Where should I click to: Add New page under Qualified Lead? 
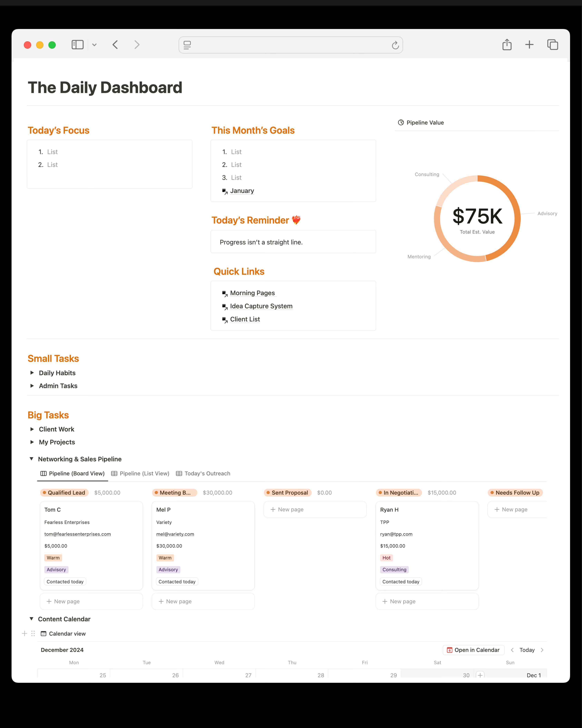91,601
